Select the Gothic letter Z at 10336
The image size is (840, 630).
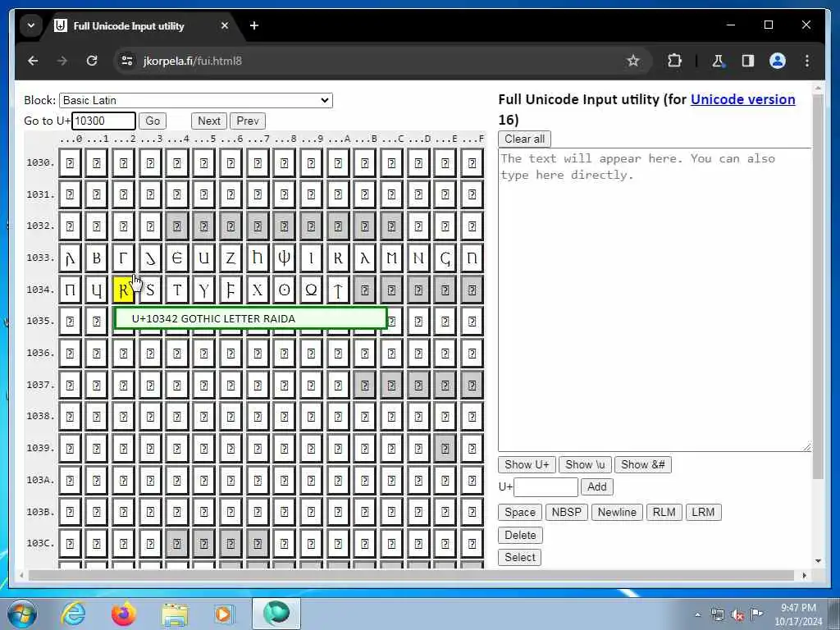231,258
